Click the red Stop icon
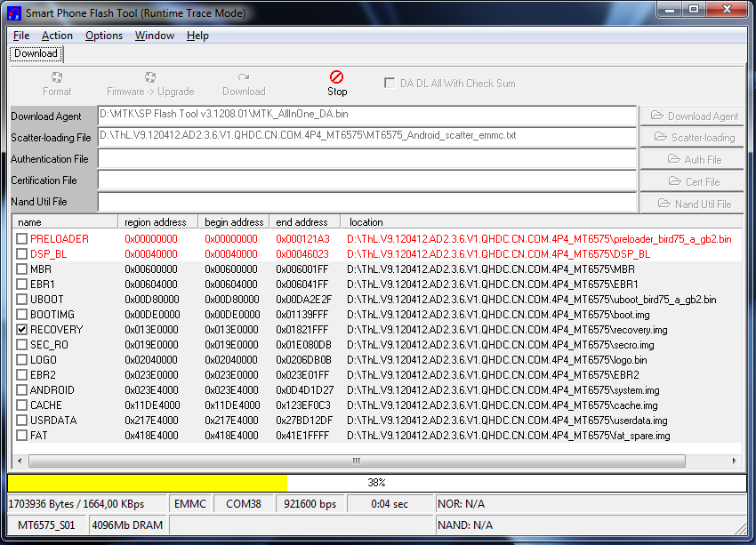 (x=336, y=77)
